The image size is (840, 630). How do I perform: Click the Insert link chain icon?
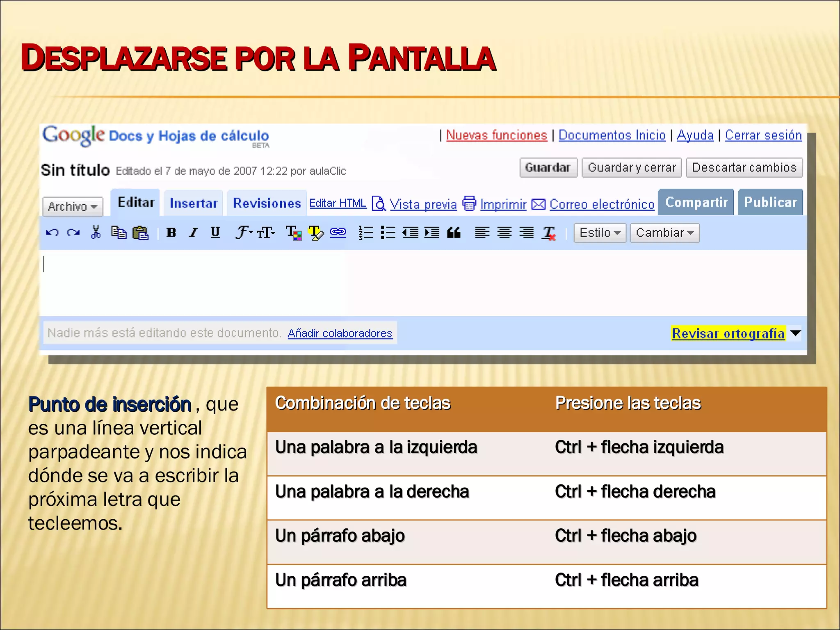click(x=338, y=233)
